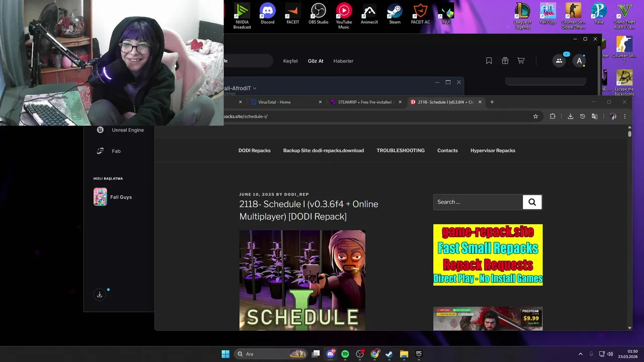Screen dimensions: 644x362
Task: Open Counter-Strike 2 desktop shortcut
Action: click(x=624, y=49)
